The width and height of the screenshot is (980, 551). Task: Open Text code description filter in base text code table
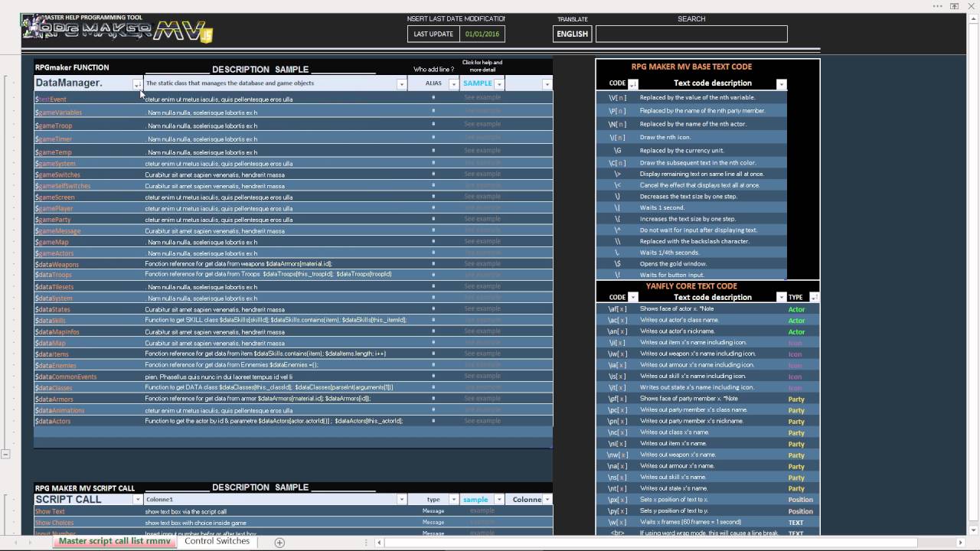[x=781, y=84]
